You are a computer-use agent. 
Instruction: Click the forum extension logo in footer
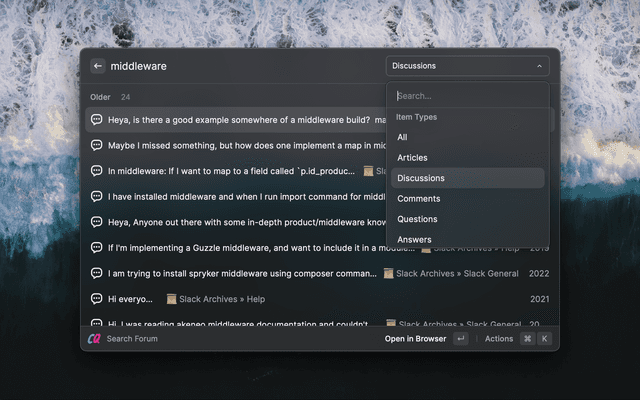click(94, 339)
